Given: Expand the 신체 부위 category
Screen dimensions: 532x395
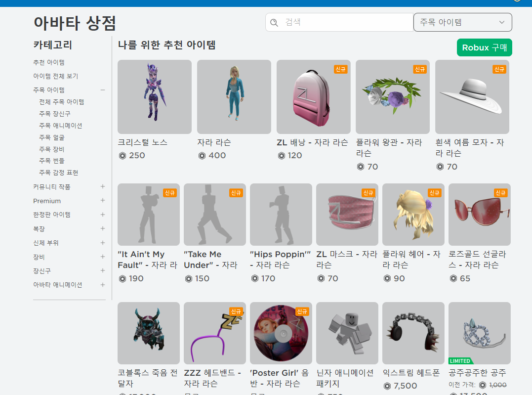Looking at the screenshot, I should pos(102,243).
